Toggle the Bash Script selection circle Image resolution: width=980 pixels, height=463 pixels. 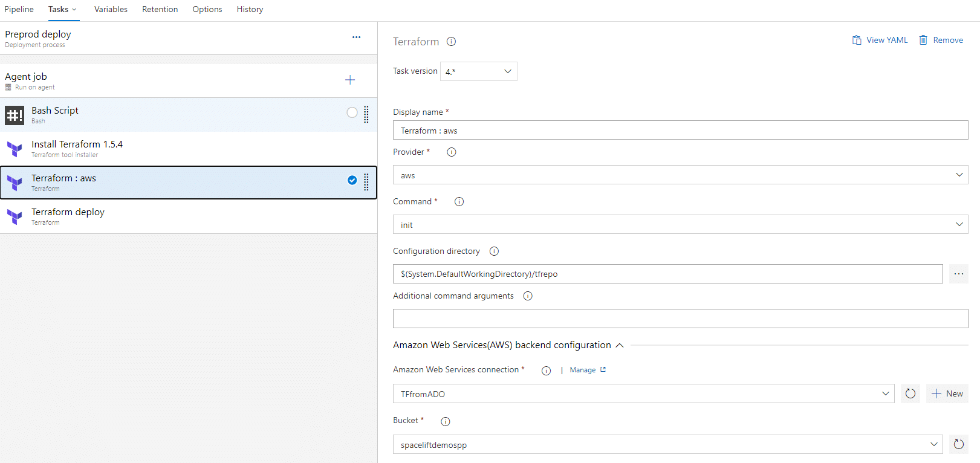click(352, 112)
